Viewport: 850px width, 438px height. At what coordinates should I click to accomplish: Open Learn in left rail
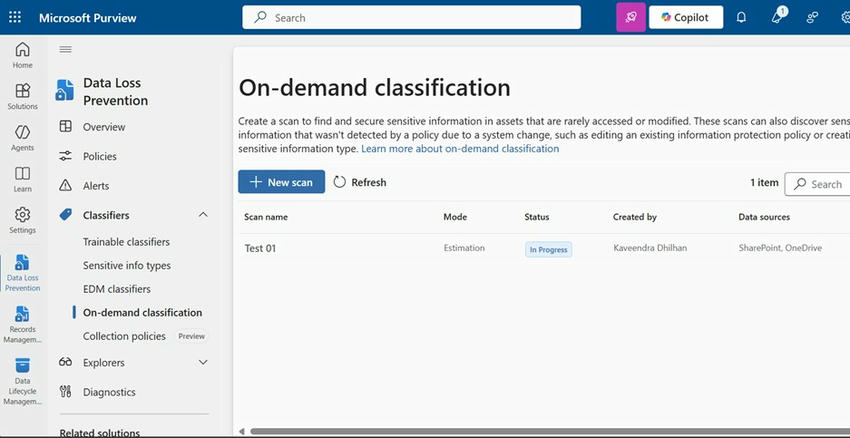tap(22, 179)
